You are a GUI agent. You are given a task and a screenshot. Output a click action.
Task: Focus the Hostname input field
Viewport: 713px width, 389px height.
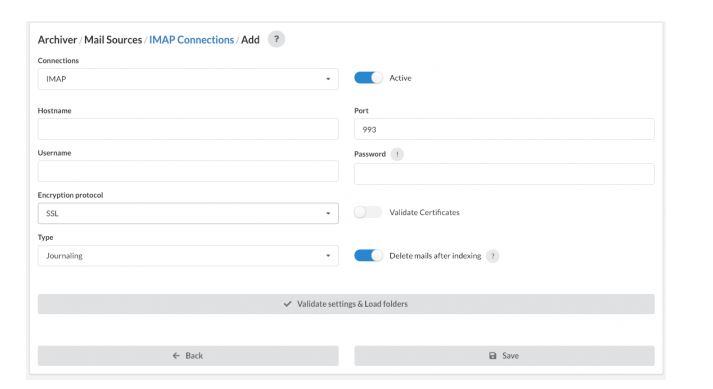tap(188, 129)
